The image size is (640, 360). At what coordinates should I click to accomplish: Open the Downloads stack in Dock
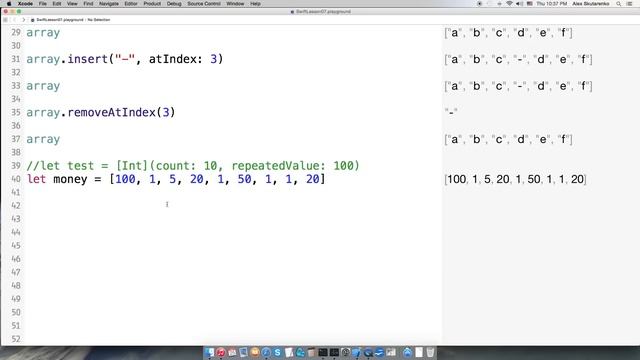click(407, 352)
